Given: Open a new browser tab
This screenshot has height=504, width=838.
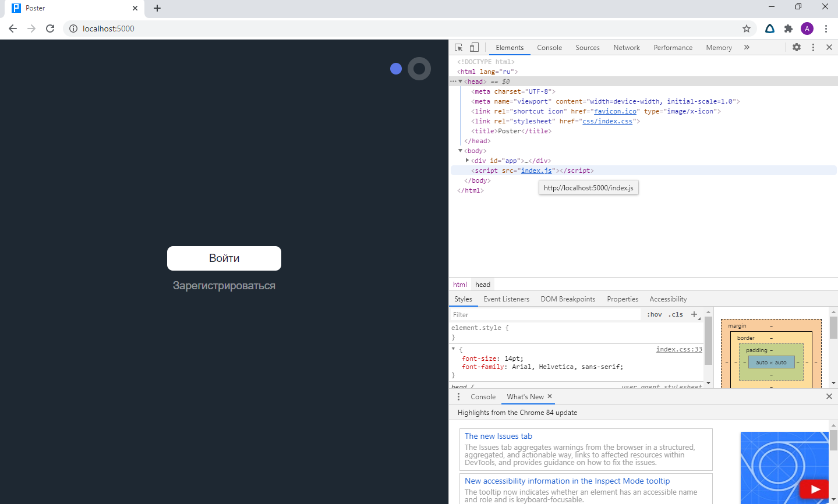Looking at the screenshot, I should coord(157,8).
